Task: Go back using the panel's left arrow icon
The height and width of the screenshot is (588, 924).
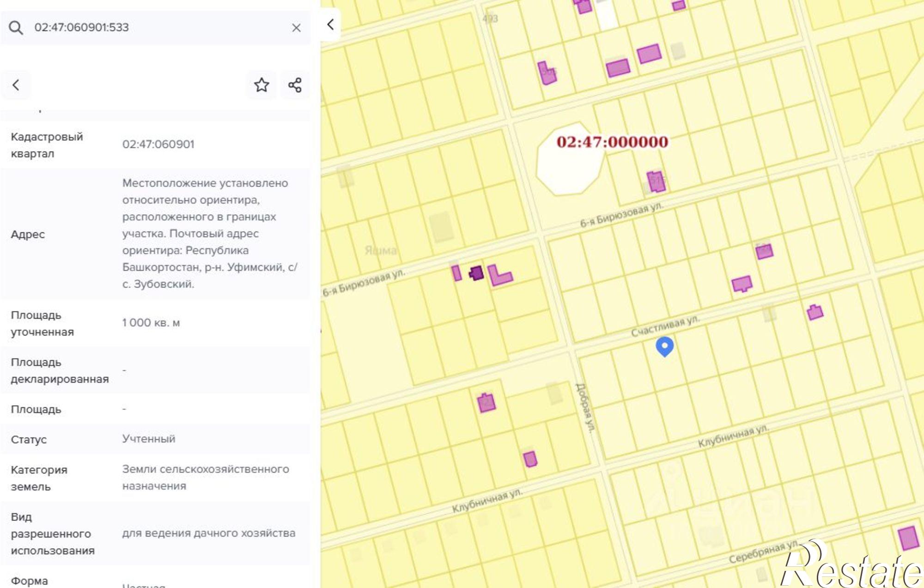Action: point(16,85)
